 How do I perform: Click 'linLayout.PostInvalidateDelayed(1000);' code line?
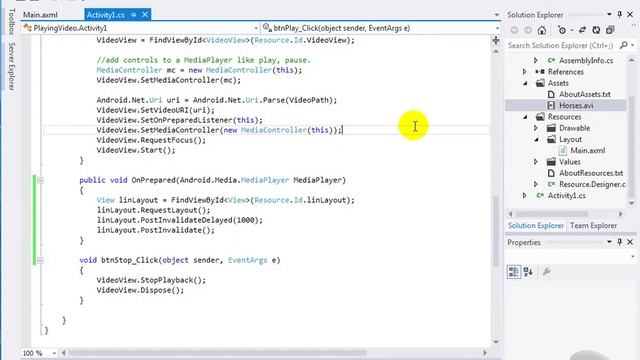[x=180, y=220]
